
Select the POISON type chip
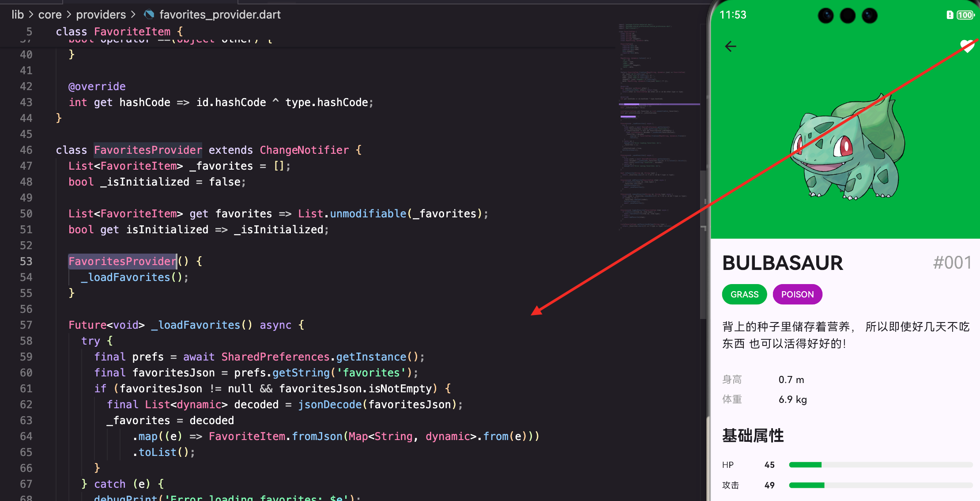pos(797,294)
